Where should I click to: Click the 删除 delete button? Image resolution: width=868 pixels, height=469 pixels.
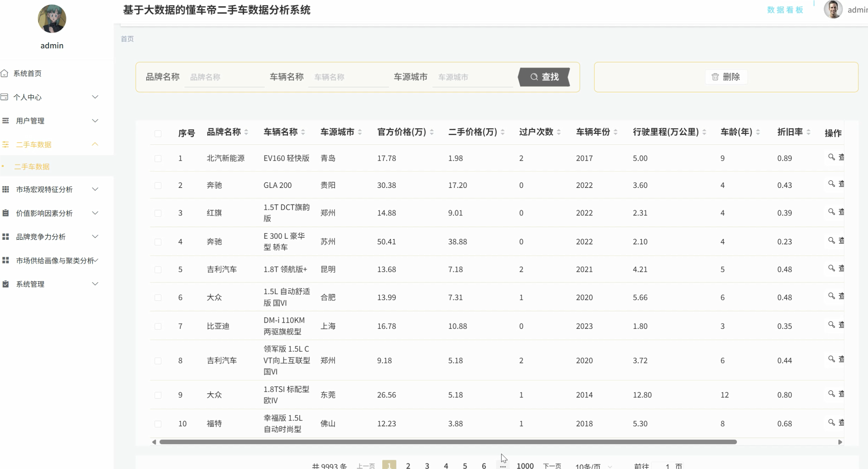click(x=726, y=77)
